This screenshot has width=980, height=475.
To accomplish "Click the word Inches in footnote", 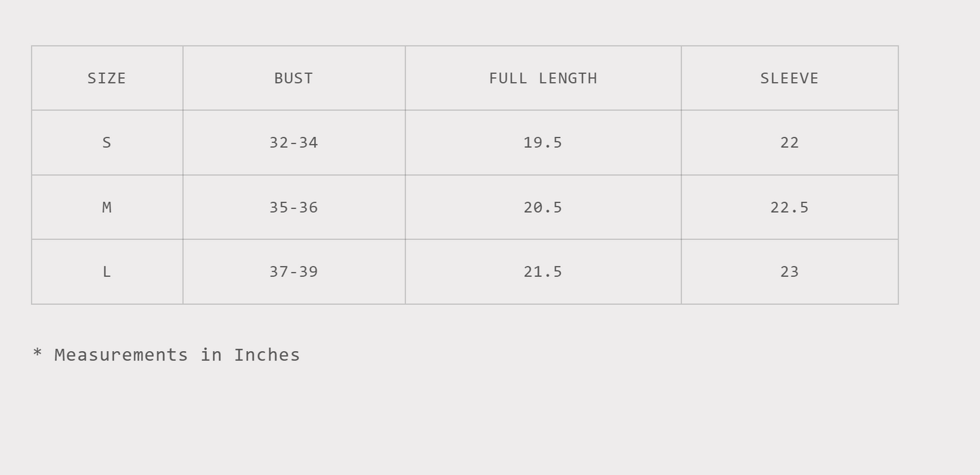I will (x=267, y=355).
